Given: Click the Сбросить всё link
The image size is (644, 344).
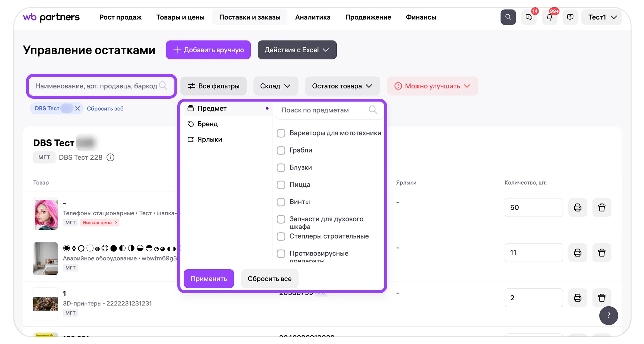Looking at the screenshot, I should [105, 109].
